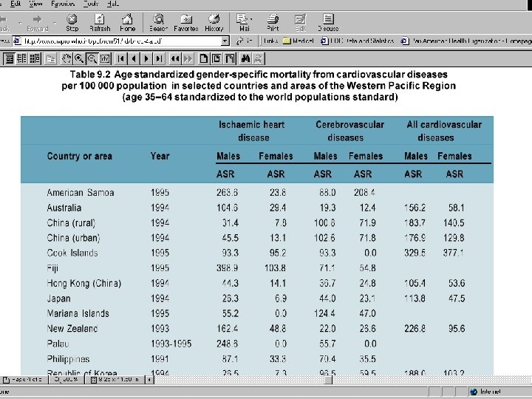Click the 'Country or area' header

point(79,156)
